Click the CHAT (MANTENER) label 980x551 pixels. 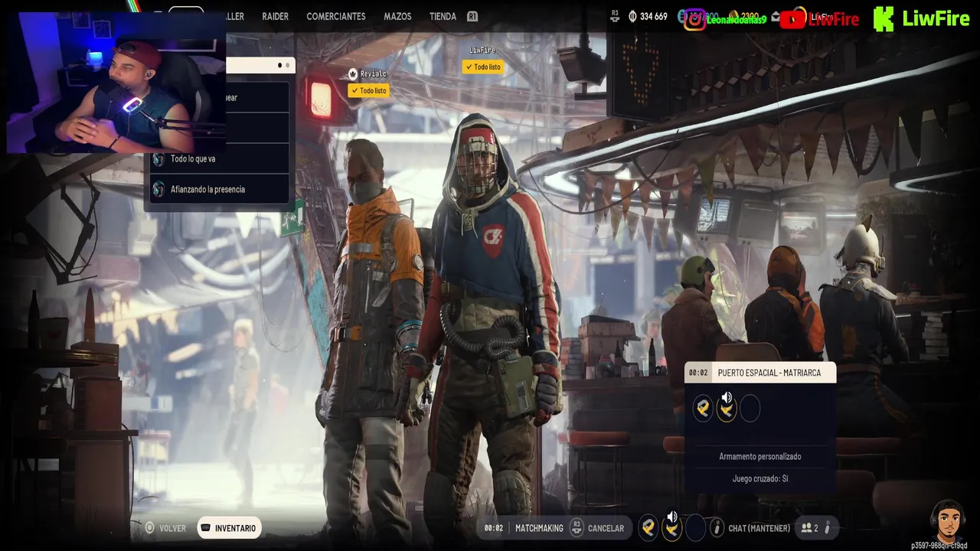759,528
